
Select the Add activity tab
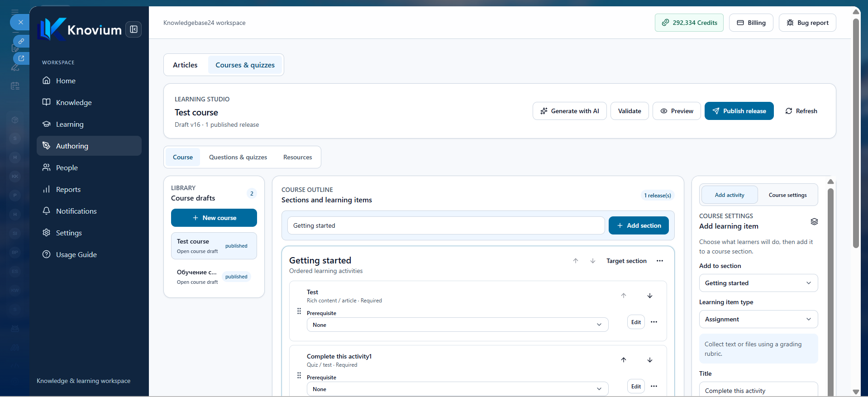click(730, 195)
